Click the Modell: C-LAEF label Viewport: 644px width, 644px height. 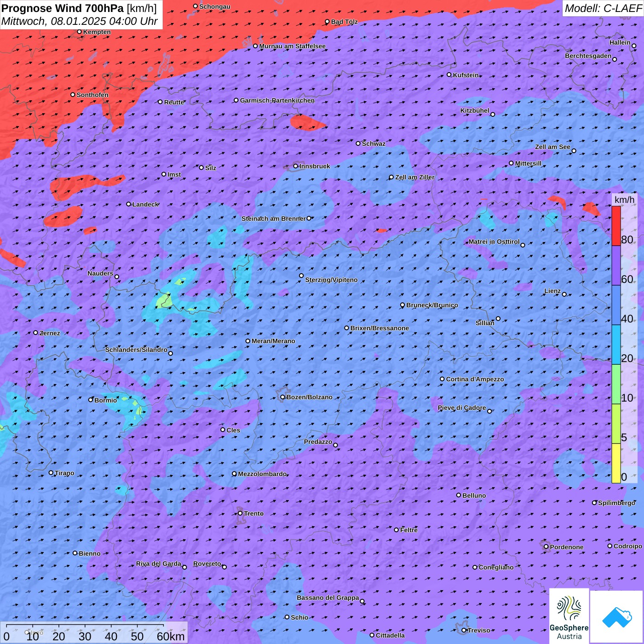(603, 8)
